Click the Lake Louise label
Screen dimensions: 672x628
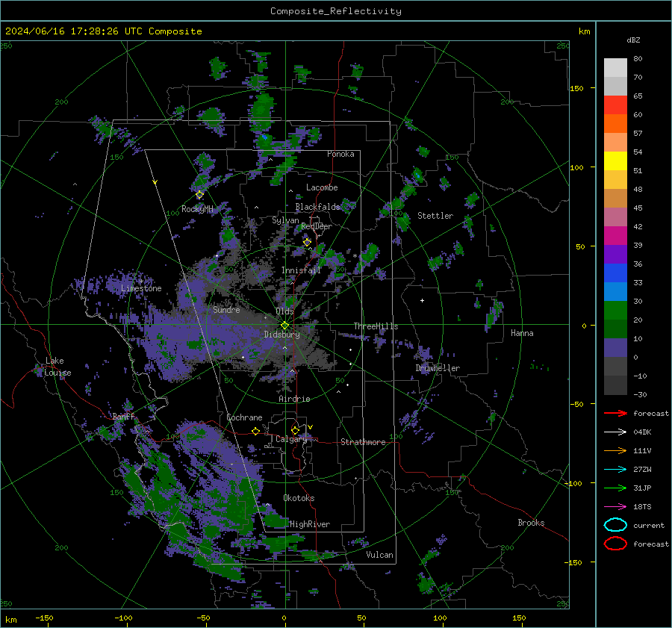57,367
